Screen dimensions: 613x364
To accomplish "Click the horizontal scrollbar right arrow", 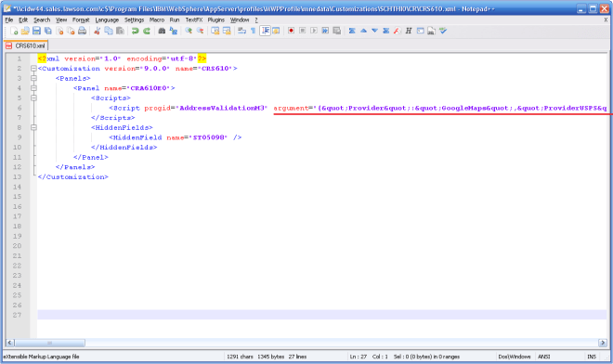I will pyautogui.click(x=602, y=343).
